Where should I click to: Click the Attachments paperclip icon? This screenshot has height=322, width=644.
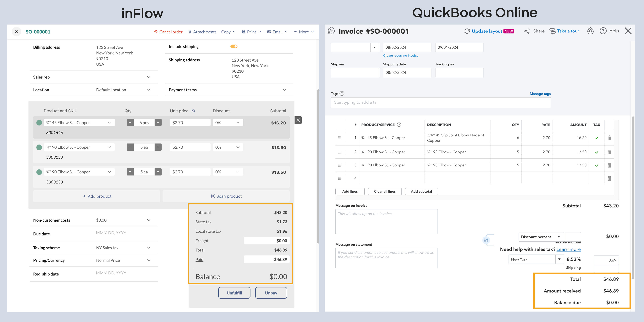point(189,32)
